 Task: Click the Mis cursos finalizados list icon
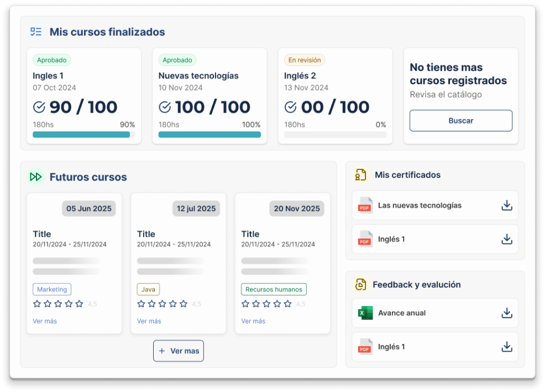(36, 32)
